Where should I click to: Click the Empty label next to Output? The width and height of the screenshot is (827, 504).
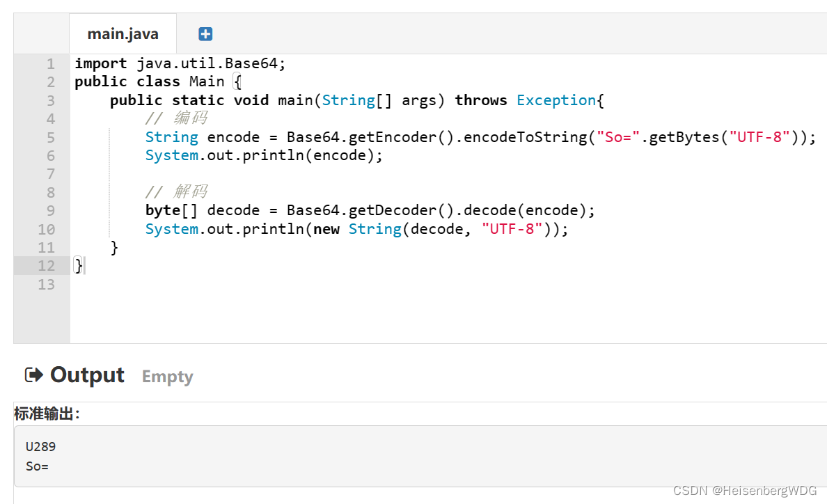coord(166,377)
